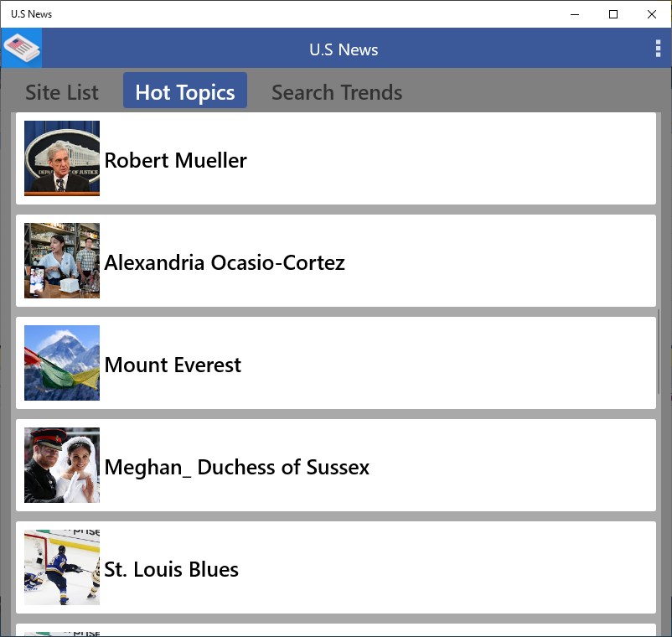The image size is (672, 637).
Task: Click the Mount Everest topic label
Action: point(173,365)
